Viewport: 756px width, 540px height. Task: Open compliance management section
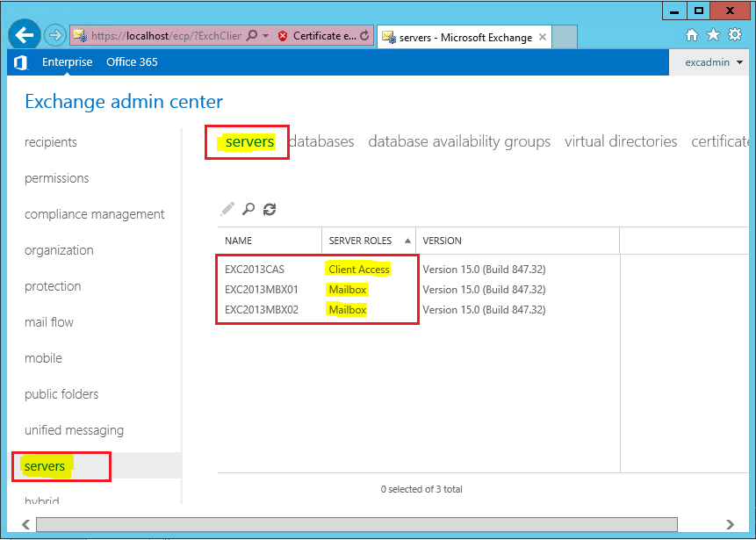point(95,214)
